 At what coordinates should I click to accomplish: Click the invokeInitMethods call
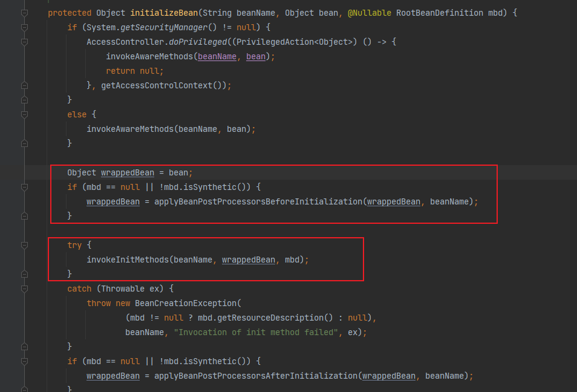click(x=128, y=260)
